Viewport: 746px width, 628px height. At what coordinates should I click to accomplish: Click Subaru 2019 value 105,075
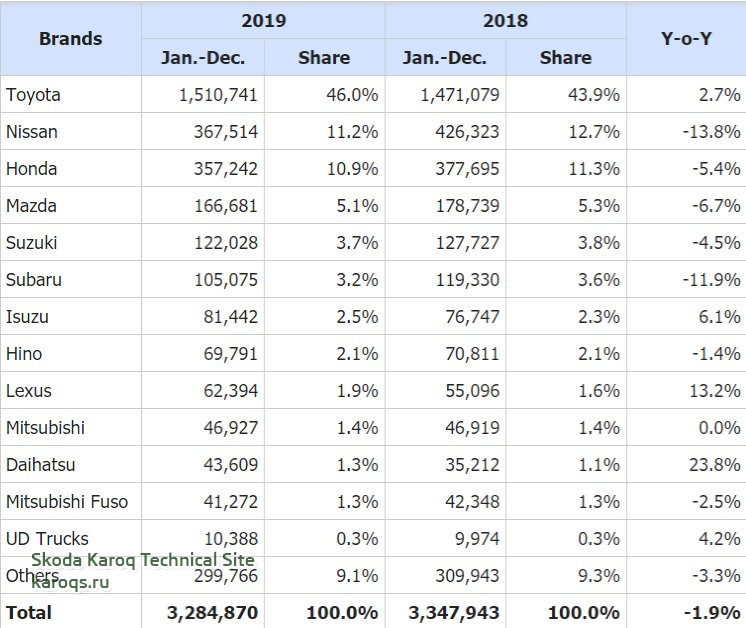[226, 280]
